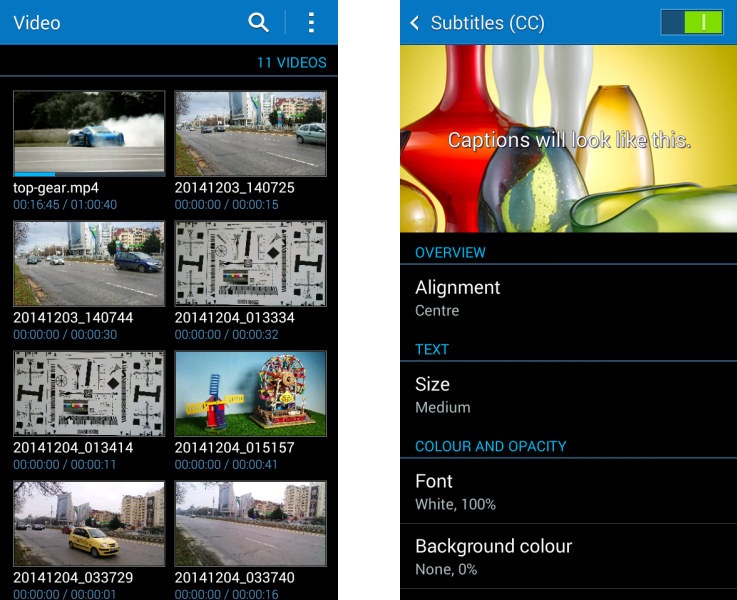737x600 pixels.
Task: Click the OVERVIEW section header
Action: [450, 253]
